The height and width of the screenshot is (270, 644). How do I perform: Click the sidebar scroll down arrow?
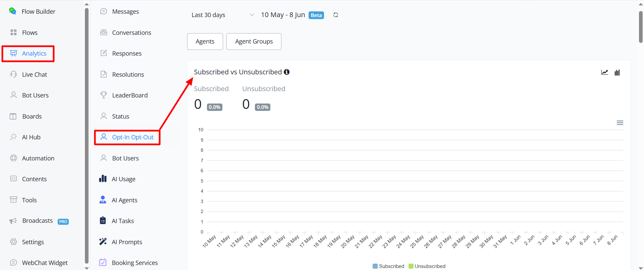[87, 268]
